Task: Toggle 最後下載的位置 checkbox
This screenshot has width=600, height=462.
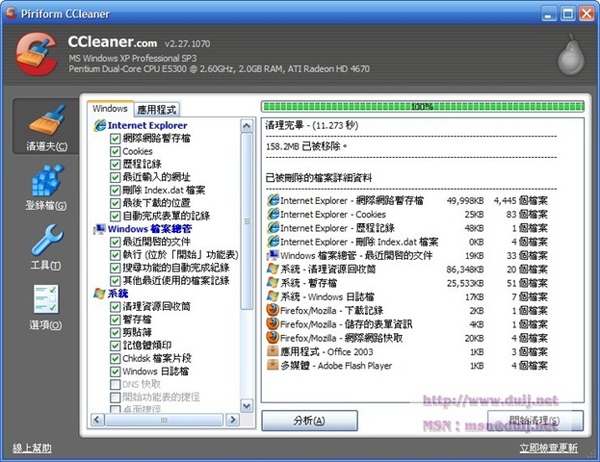Action: 115,203
